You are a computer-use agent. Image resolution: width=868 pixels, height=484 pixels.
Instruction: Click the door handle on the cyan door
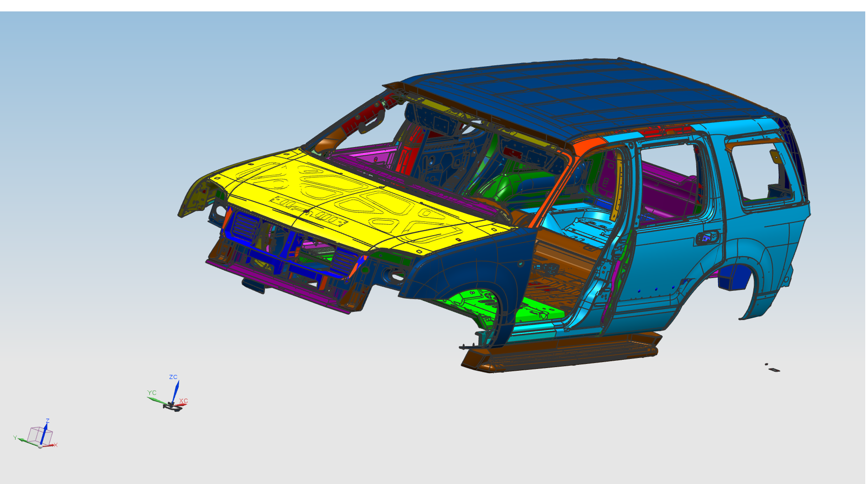click(x=707, y=237)
